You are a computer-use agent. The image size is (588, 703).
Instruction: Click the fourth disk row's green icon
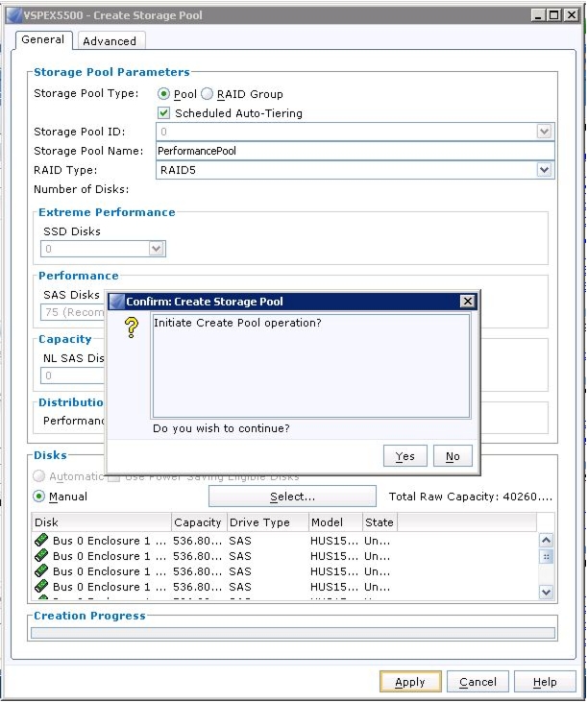41,587
